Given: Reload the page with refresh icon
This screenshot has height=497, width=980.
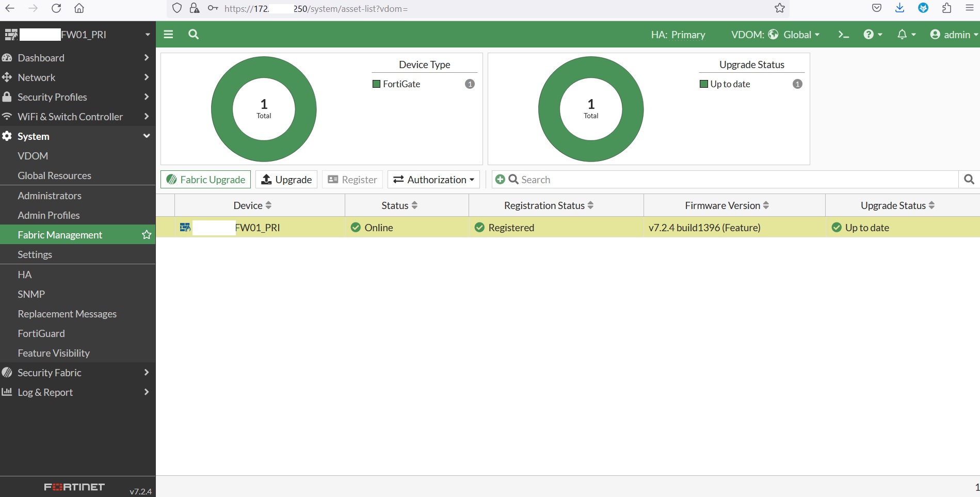Looking at the screenshot, I should click(56, 8).
